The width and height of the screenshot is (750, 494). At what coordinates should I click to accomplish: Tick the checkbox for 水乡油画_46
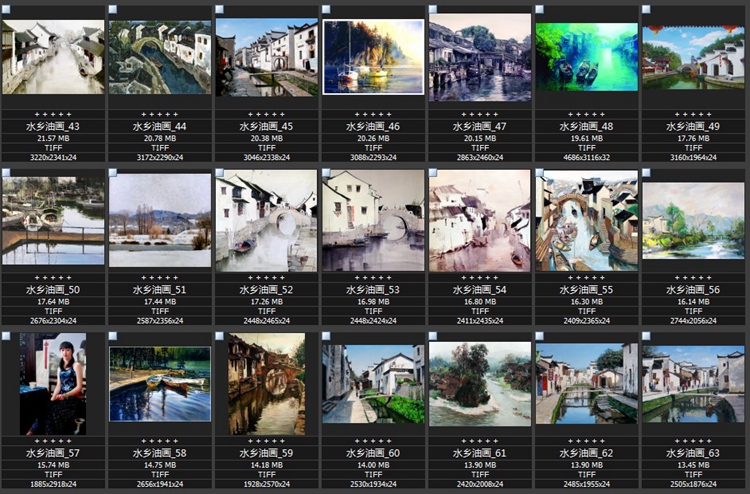(x=326, y=10)
